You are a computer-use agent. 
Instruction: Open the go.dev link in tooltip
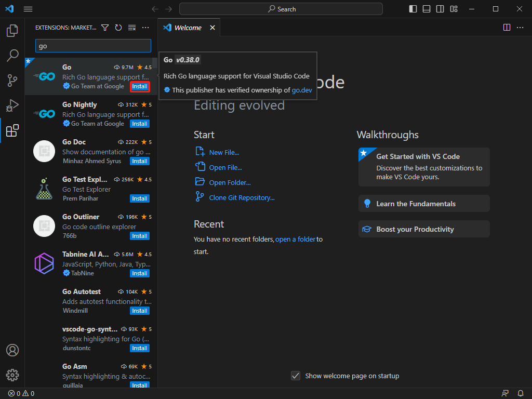point(302,90)
